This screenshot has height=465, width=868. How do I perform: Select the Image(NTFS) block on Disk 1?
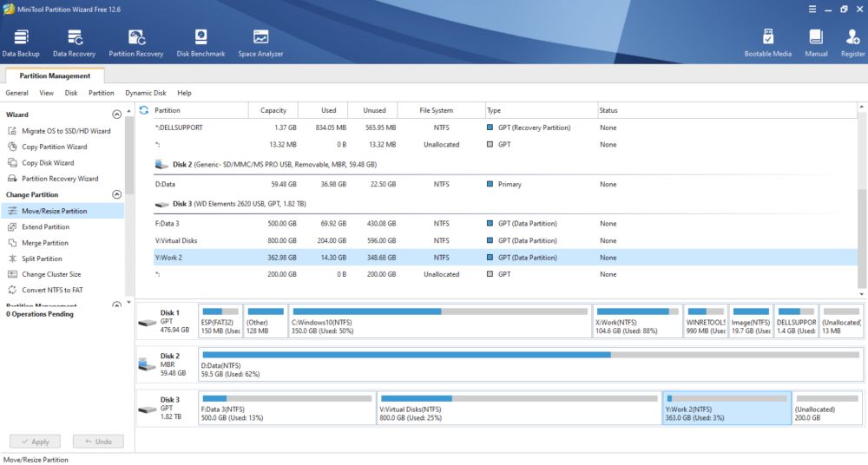point(751,321)
